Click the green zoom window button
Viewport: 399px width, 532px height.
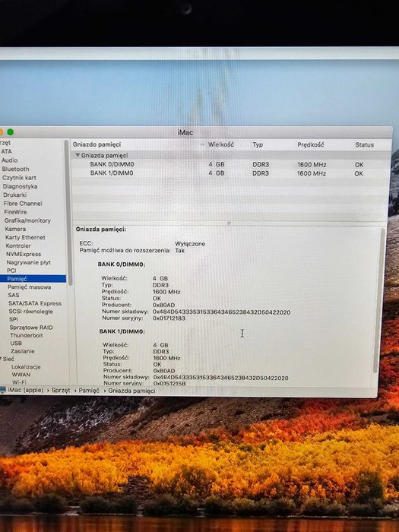pyautogui.click(x=11, y=132)
